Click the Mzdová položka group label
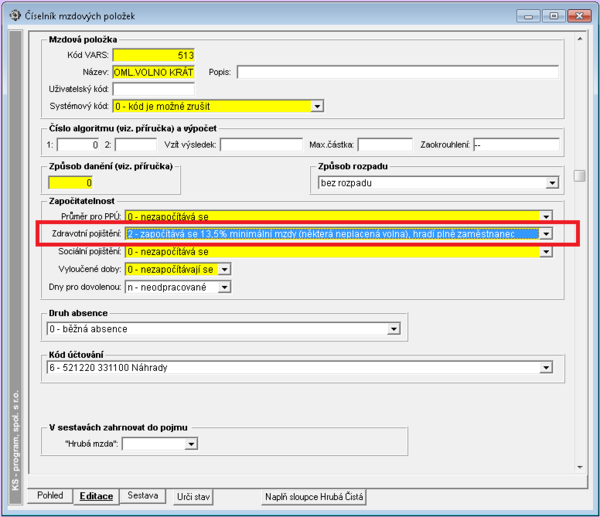 coord(83,39)
